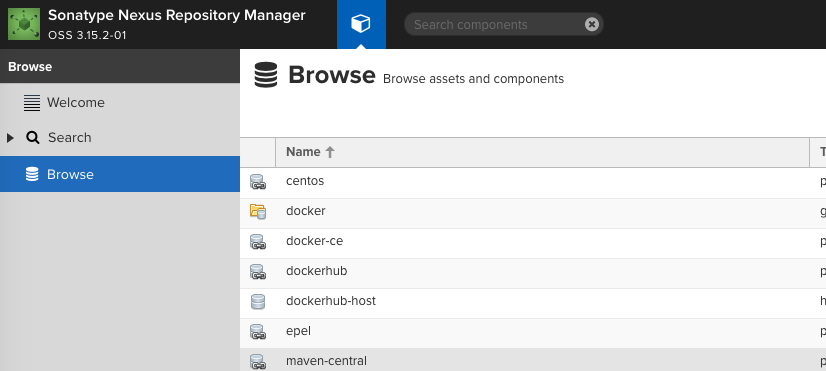Click the dockerhub proxy repository icon
The image size is (826, 371).
point(258,272)
